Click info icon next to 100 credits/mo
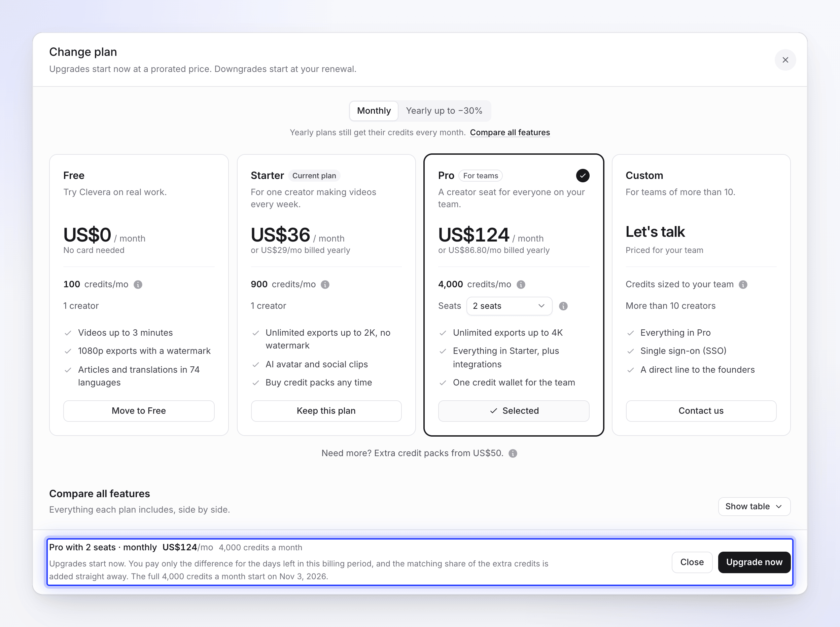This screenshot has height=627, width=840. (x=138, y=285)
